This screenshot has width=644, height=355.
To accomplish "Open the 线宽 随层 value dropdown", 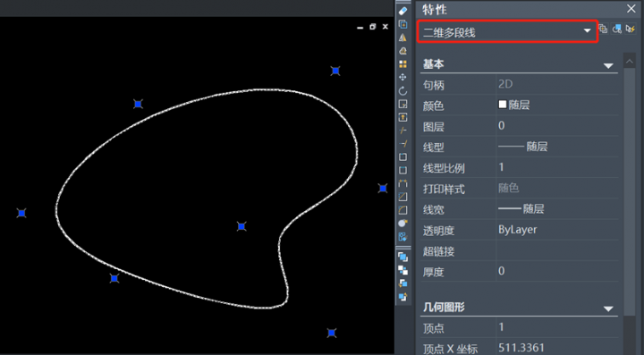I will [557, 209].
